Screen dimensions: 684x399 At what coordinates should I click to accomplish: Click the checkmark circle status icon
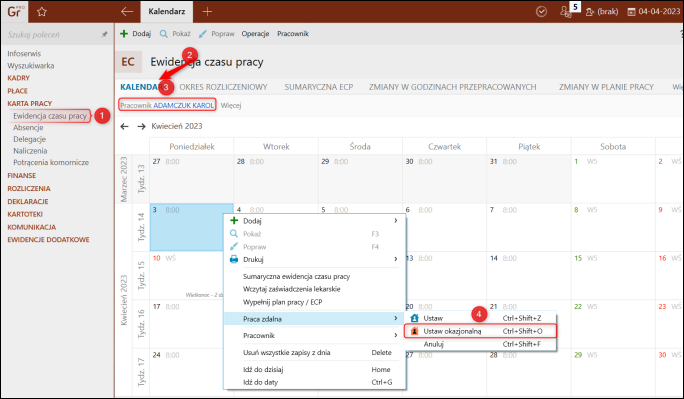coord(541,12)
